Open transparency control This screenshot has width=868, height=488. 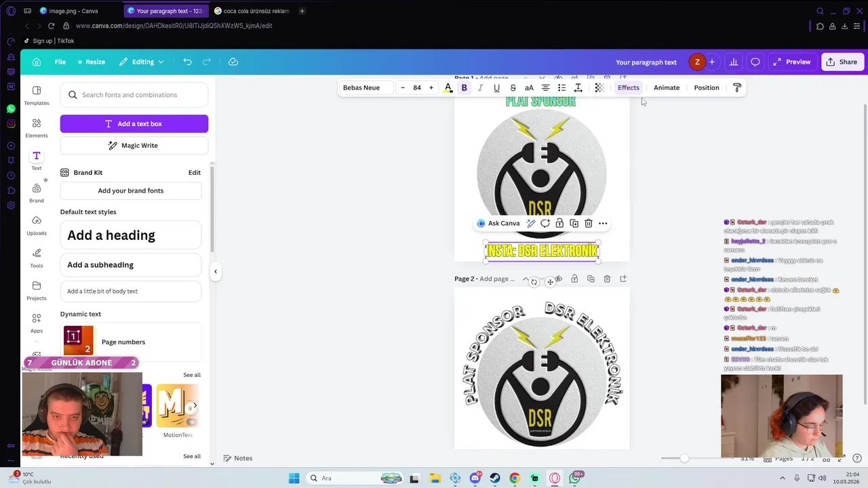point(599,87)
